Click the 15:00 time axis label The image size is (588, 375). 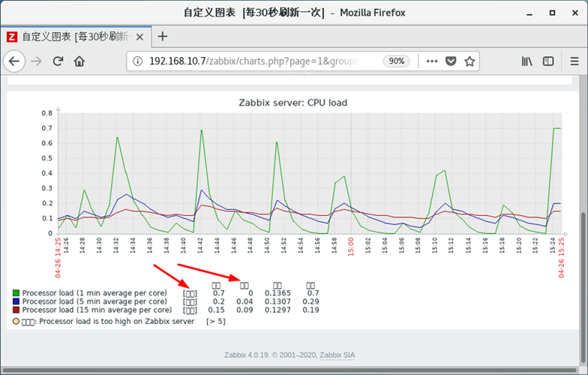point(351,247)
